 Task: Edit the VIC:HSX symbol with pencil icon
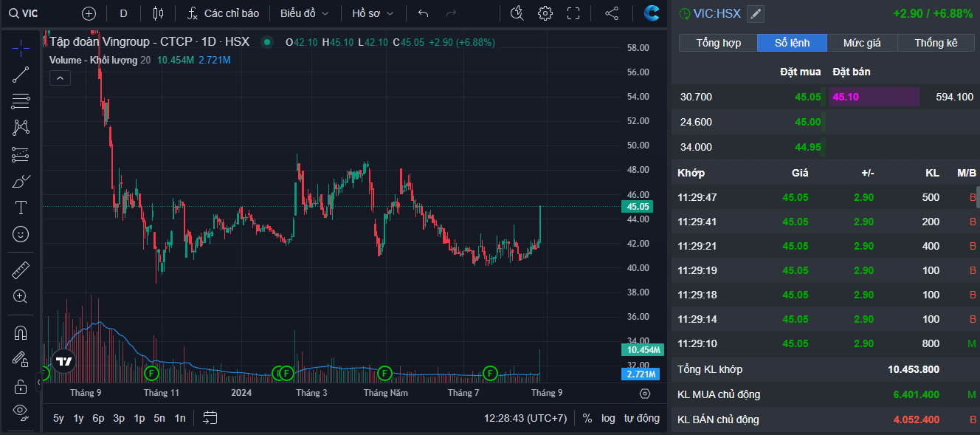coord(756,14)
